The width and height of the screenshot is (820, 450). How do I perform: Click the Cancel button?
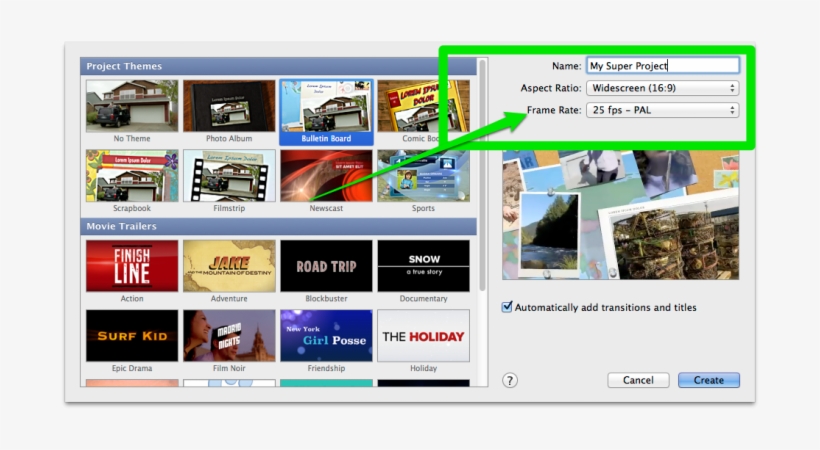tap(638, 380)
